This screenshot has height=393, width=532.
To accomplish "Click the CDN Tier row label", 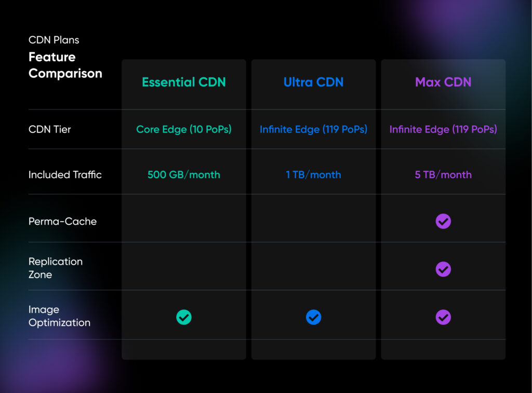I will click(x=50, y=129).
